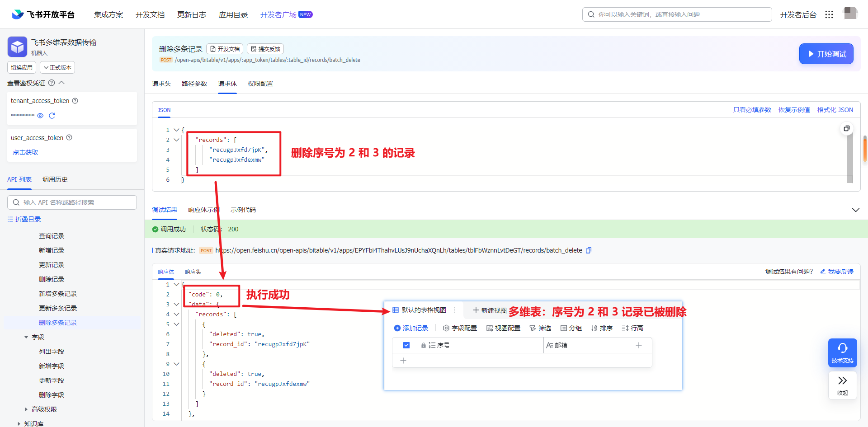Click 格式化 JSON link
The width and height of the screenshot is (868, 427).
click(835, 110)
